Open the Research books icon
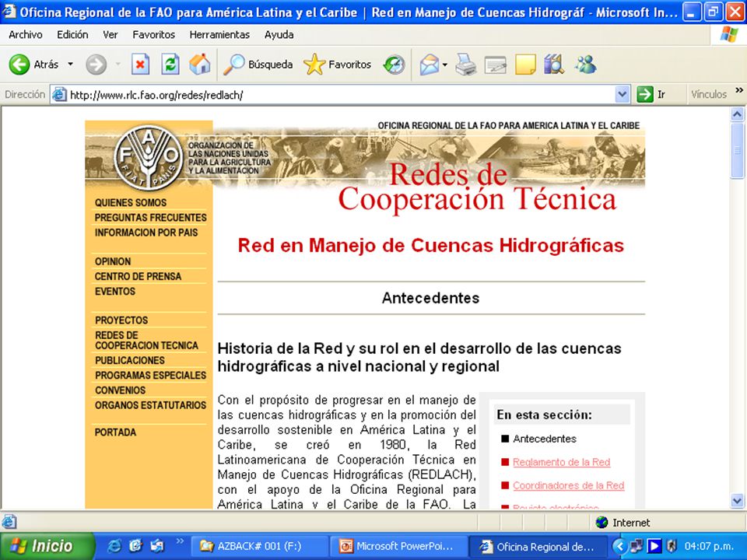Screen dimensions: 747x560 click(554, 65)
